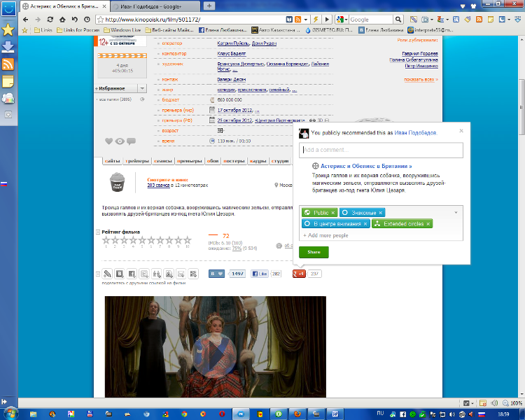Viewport: 525px width, 420px height.
Task: Open the Астерикс и Обеликс в Британии link
Action: pyautogui.click(x=366, y=166)
